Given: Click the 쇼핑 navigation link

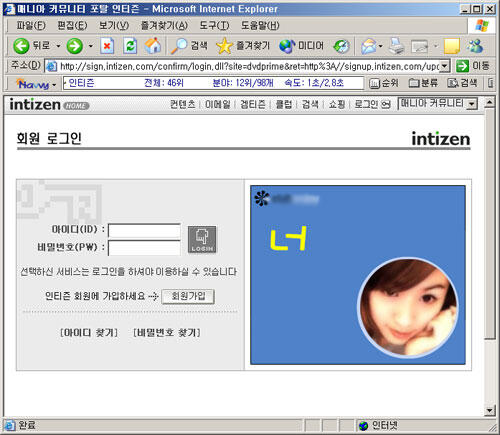Looking at the screenshot, I should 337,104.
